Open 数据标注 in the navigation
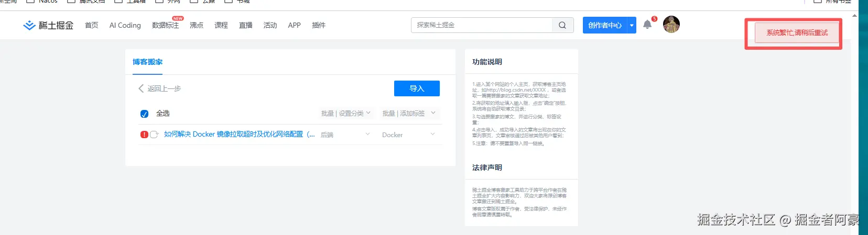Viewport: 868px width, 235px height. pyautogui.click(x=166, y=25)
